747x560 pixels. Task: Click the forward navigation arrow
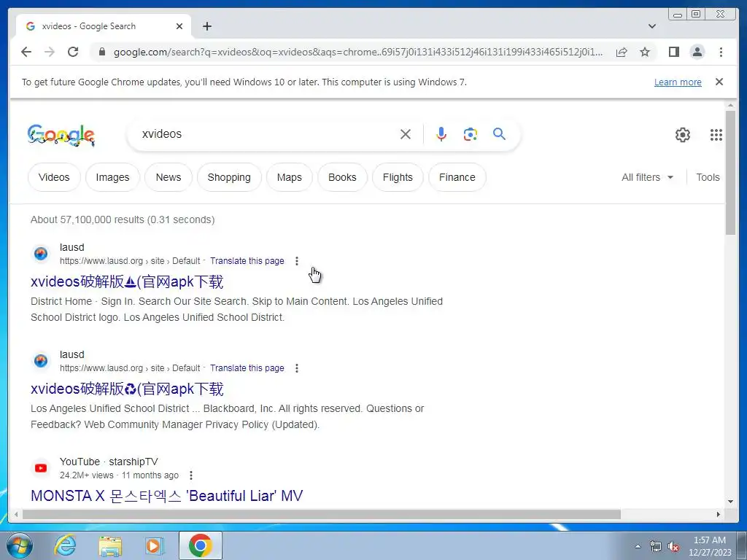coord(50,52)
